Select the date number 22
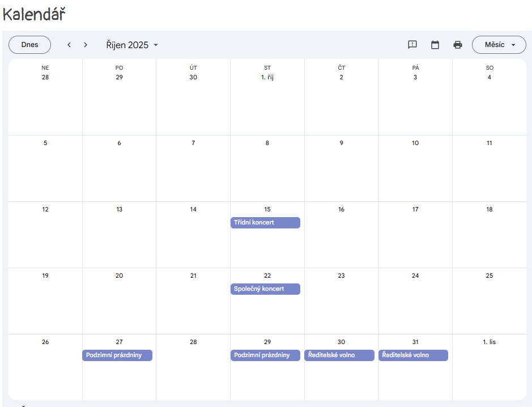 coord(267,276)
